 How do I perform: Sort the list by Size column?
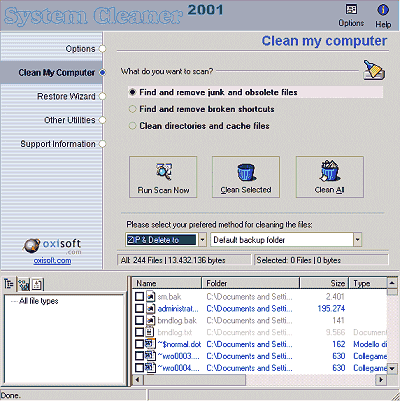(324, 283)
